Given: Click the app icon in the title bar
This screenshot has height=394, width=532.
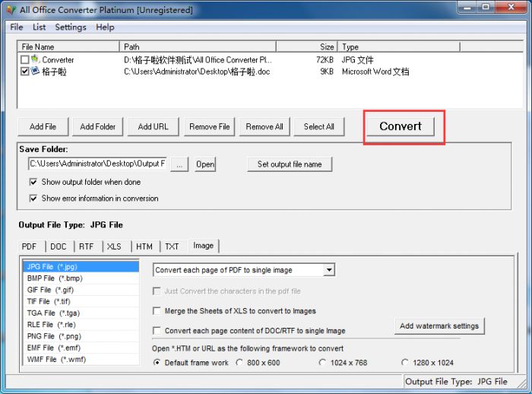Looking at the screenshot, I should pos(10,10).
